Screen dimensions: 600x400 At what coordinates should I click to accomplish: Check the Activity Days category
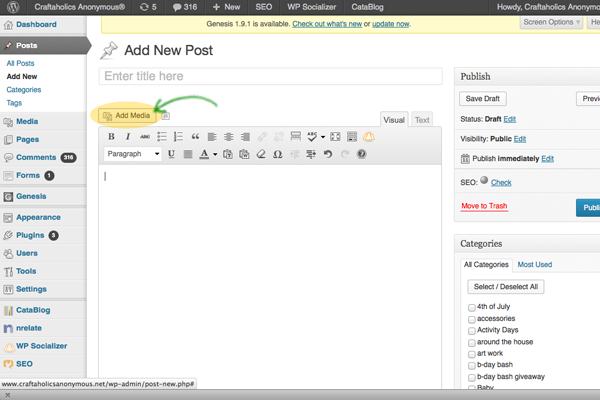[471, 331]
